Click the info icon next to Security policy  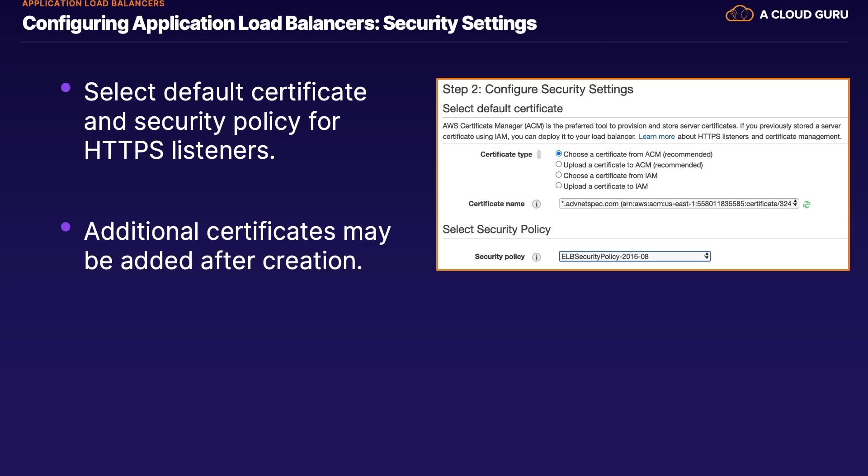pyautogui.click(x=537, y=257)
